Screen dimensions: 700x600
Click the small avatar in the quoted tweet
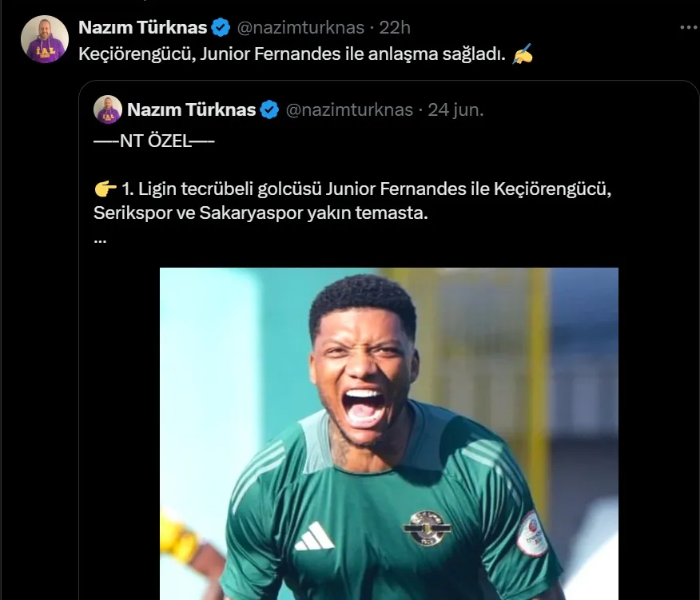tap(108, 109)
